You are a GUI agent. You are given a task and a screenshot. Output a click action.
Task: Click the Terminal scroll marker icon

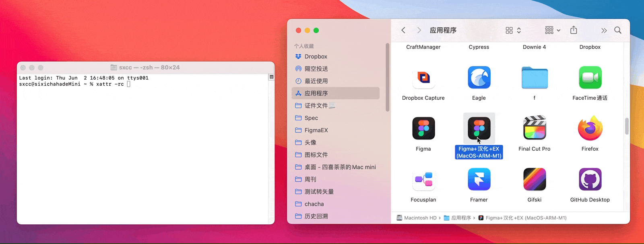tap(272, 77)
